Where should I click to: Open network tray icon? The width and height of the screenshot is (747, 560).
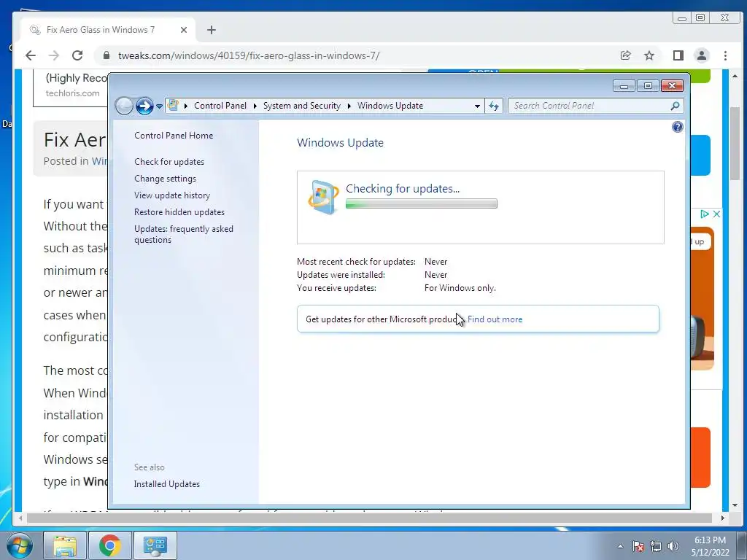656,546
